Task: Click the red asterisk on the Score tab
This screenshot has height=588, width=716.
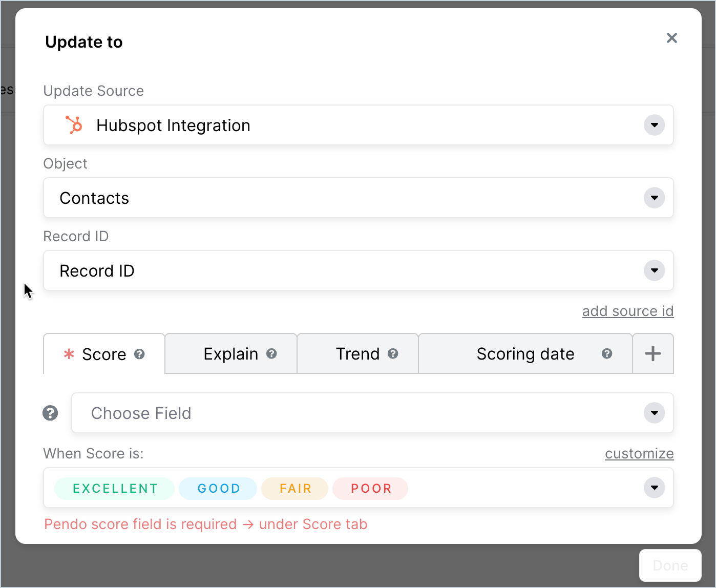Action: pyautogui.click(x=69, y=354)
